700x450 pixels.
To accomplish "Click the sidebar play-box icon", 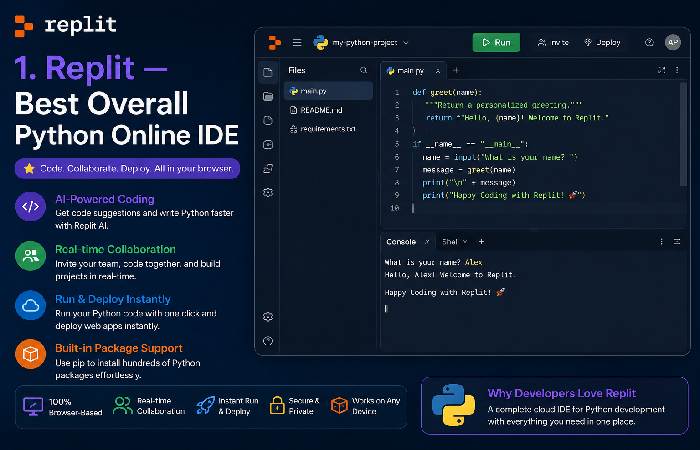I will 268,145.
